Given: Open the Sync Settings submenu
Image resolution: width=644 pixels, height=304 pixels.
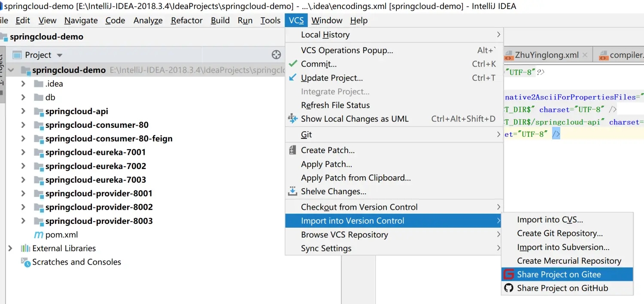Looking at the screenshot, I should pos(394,248).
